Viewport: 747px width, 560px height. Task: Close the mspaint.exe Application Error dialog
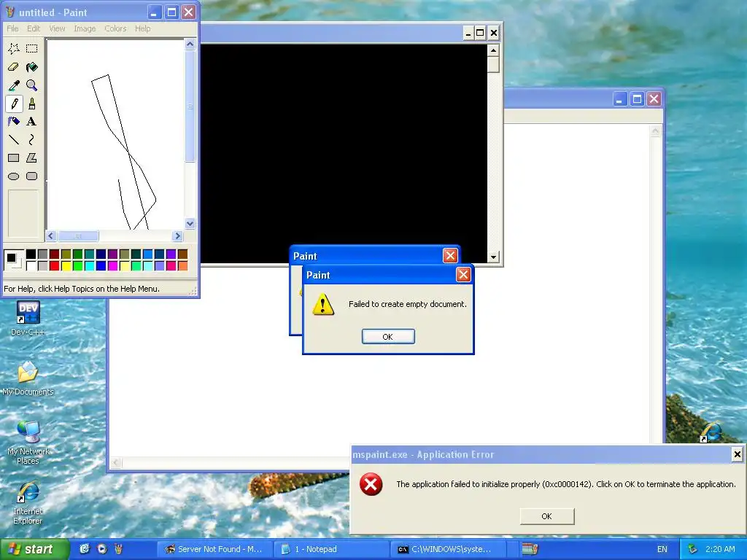coord(737,454)
